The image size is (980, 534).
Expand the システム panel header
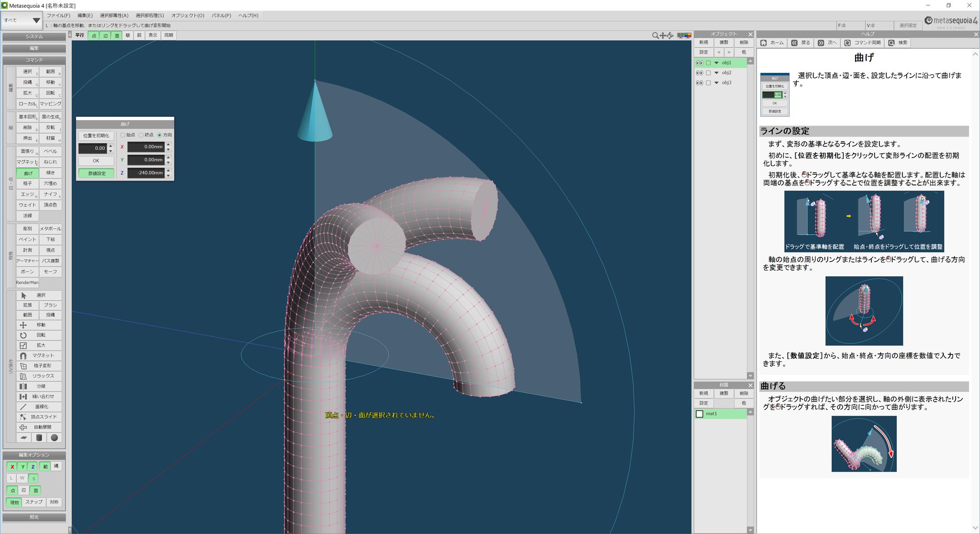tap(34, 36)
